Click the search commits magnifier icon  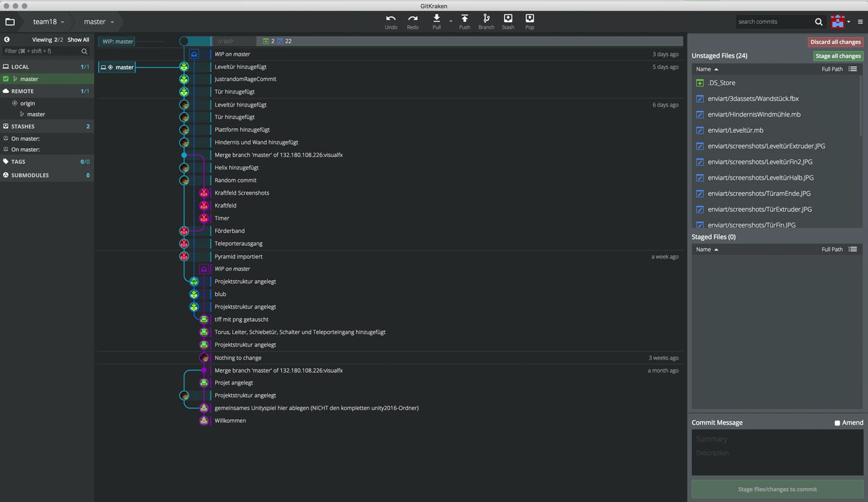819,22
